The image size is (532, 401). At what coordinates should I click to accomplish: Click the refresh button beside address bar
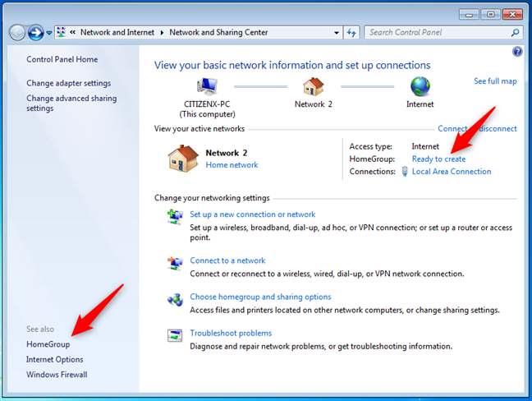point(351,33)
